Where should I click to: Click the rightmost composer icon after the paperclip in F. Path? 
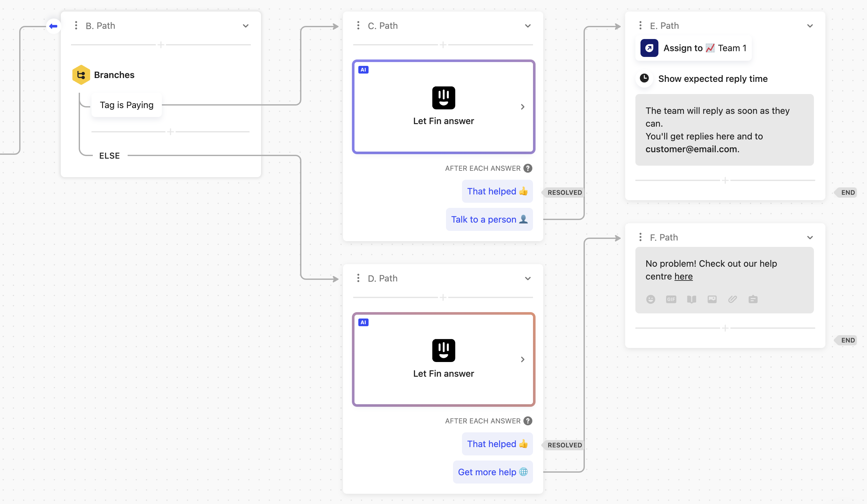(753, 299)
